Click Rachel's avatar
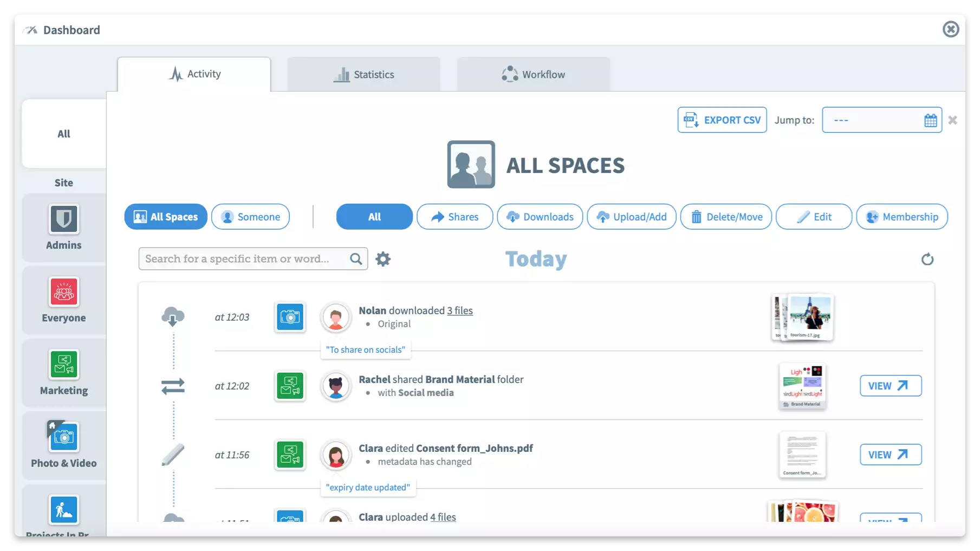The image size is (980, 551). tap(335, 386)
